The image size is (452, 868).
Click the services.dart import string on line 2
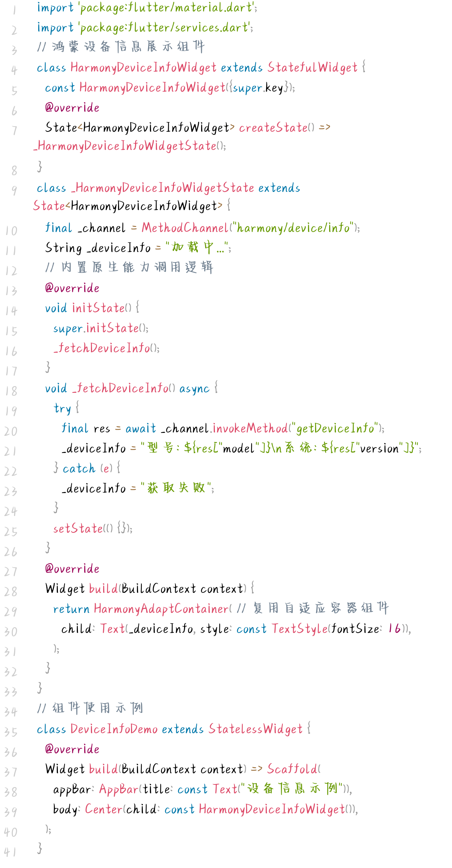165,28
